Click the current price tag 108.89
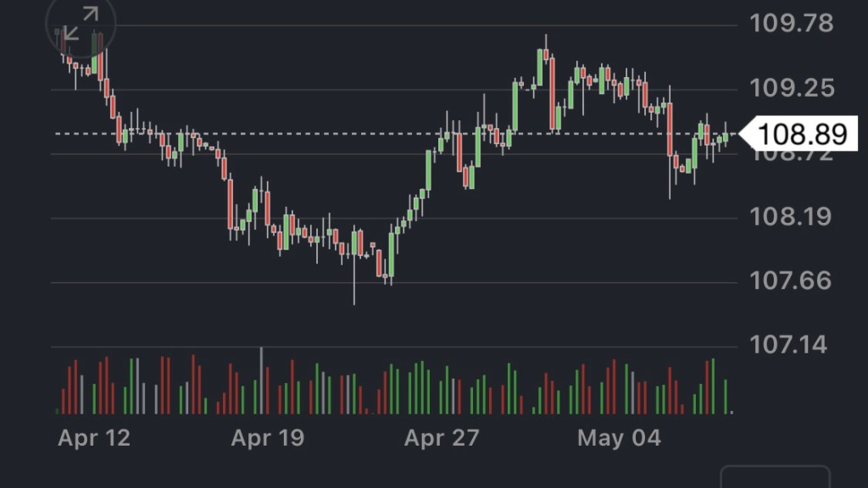Viewport: 868px width, 488px height. (801, 134)
